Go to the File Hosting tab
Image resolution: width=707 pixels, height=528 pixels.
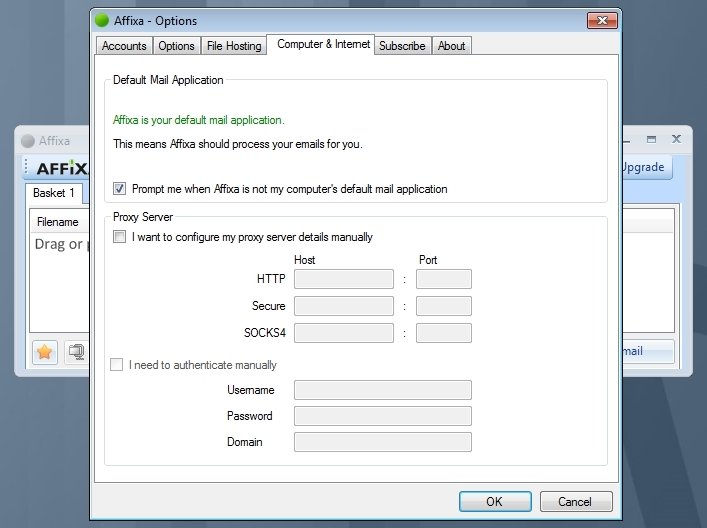pyautogui.click(x=234, y=46)
